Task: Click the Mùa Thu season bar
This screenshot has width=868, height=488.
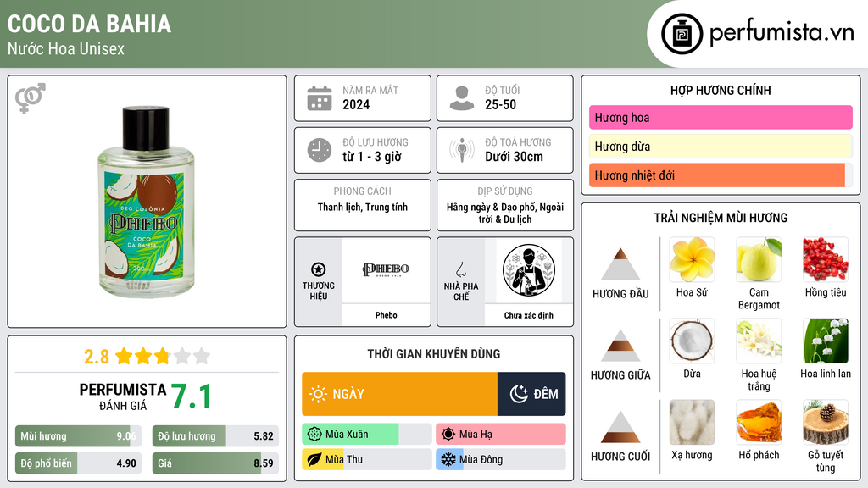Action: point(367,460)
